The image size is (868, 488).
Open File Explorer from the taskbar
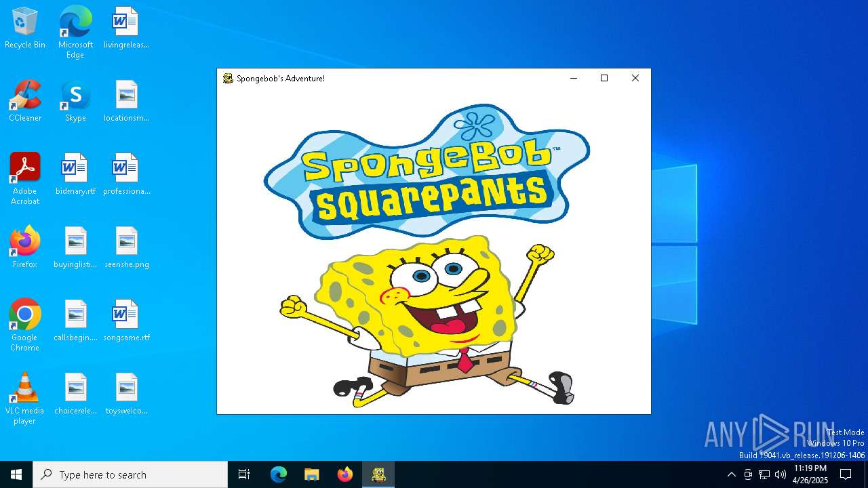click(311, 474)
